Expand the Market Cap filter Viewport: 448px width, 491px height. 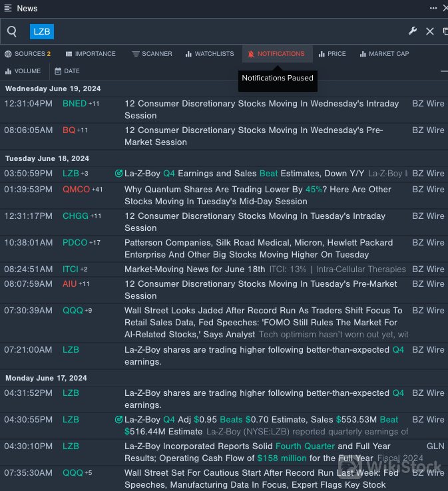point(384,54)
